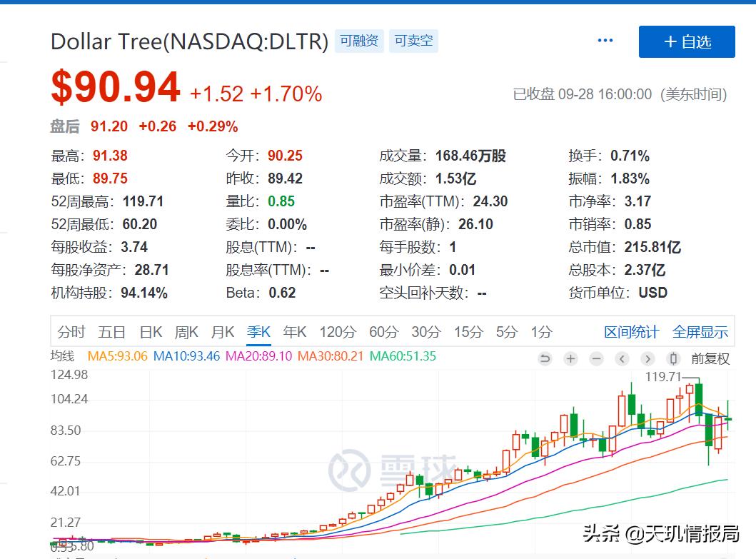Click the +自选 add-to-watchlist button
Viewport: 756px width, 559px height.
686,41
